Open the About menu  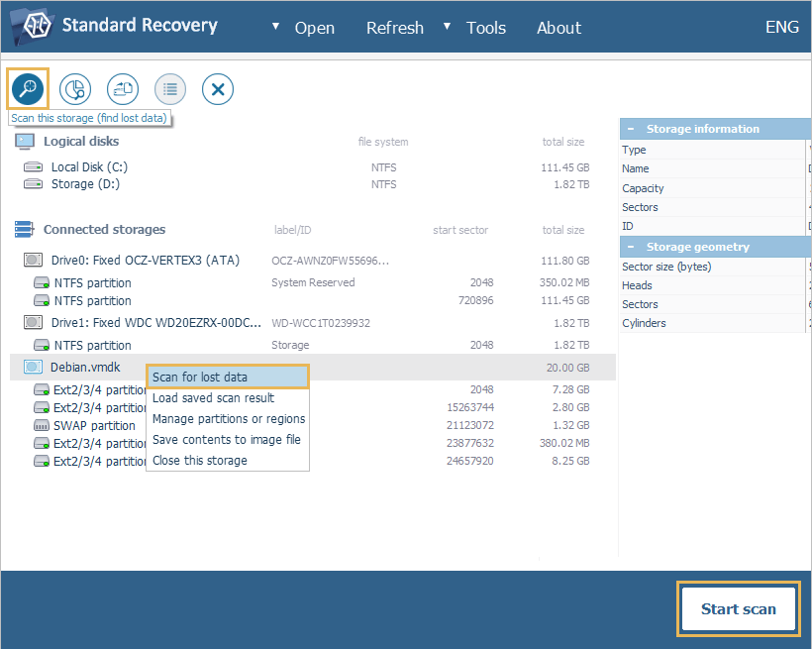tap(558, 28)
